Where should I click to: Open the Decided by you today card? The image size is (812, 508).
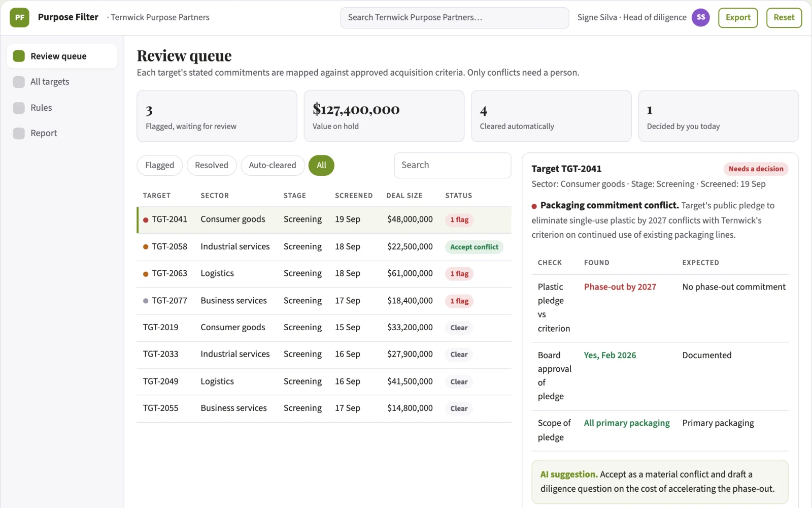point(719,116)
